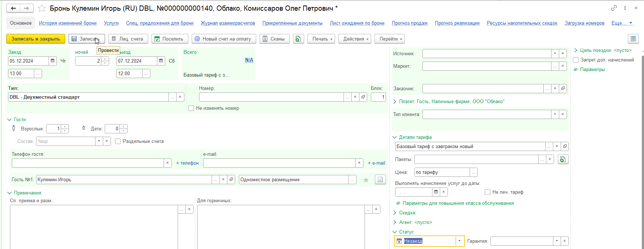Mark the guest with the star icon
This screenshot has width=644, height=249.
point(366,180)
